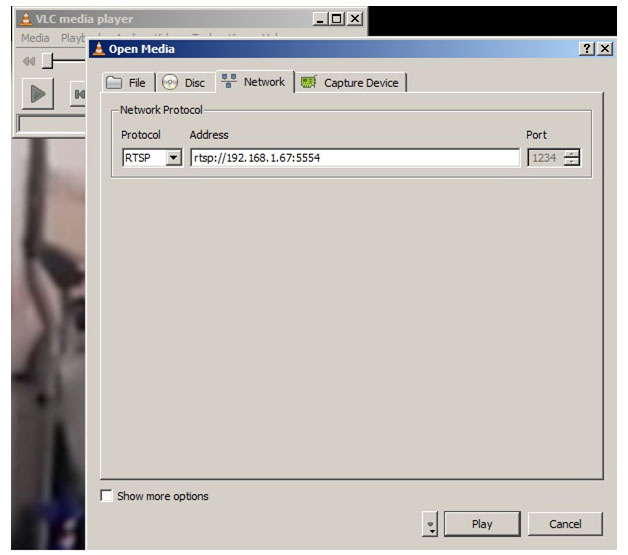
Task: Decrease the Port value with down arrow
Action: (572, 162)
